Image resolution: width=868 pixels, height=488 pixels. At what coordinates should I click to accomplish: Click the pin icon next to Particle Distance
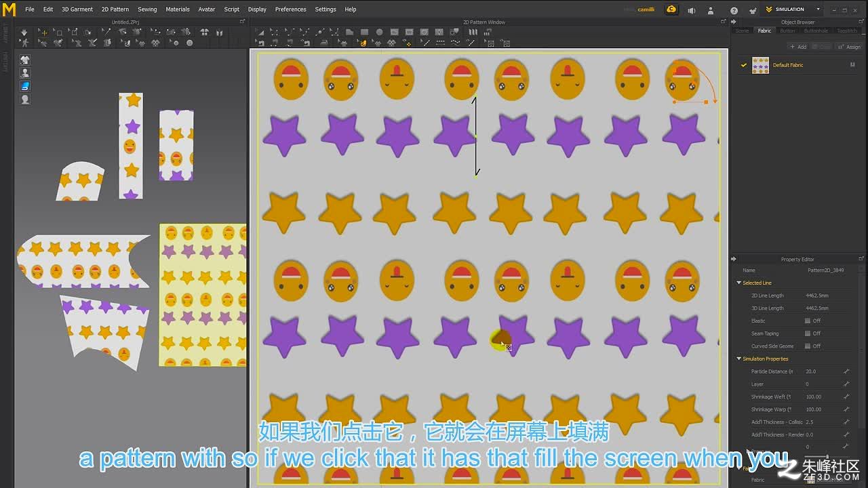click(846, 371)
